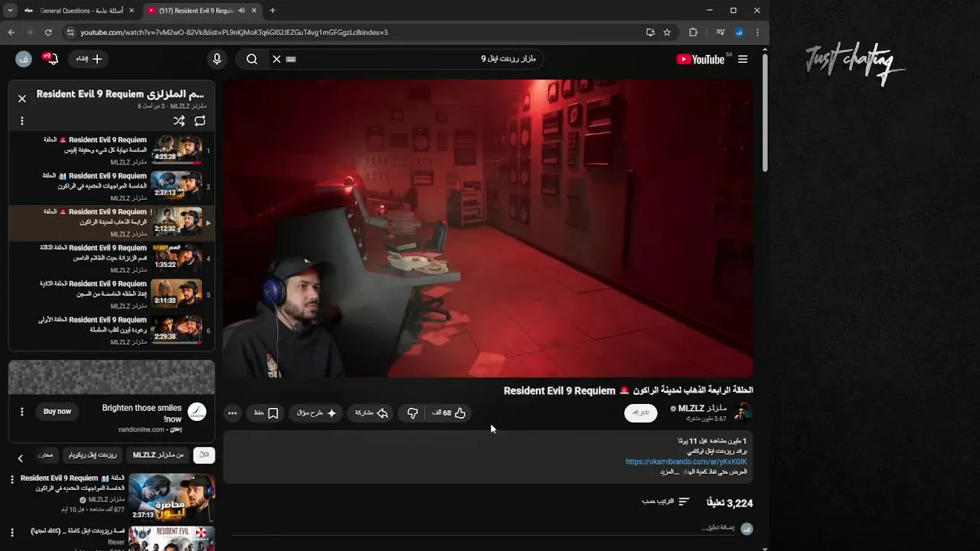Expand the description with the 'more' link
This screenshot has width=980, height=551.
click(669, 472)
